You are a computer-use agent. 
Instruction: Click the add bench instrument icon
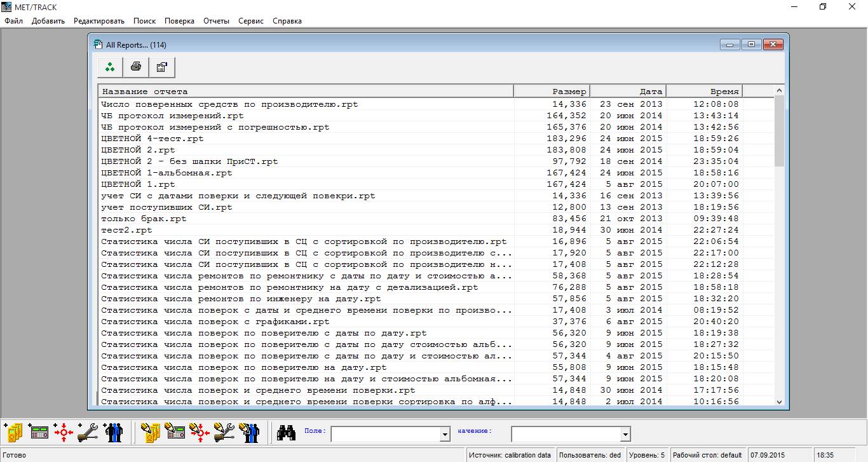pyautogui.click(x=39, y=433)
